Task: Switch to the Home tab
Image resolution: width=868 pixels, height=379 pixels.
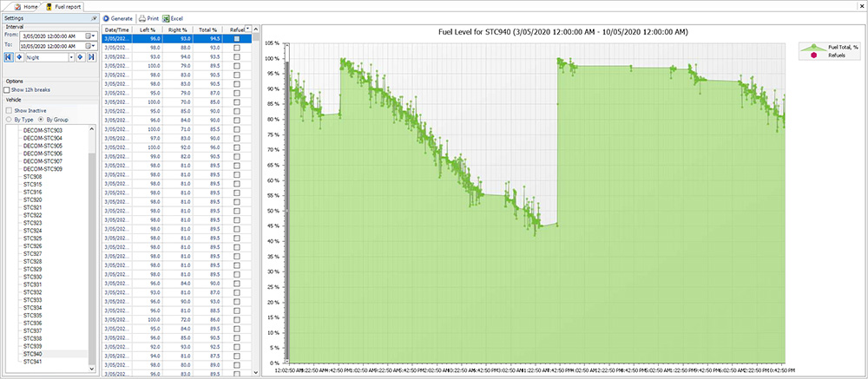Action: click(27, 7)
